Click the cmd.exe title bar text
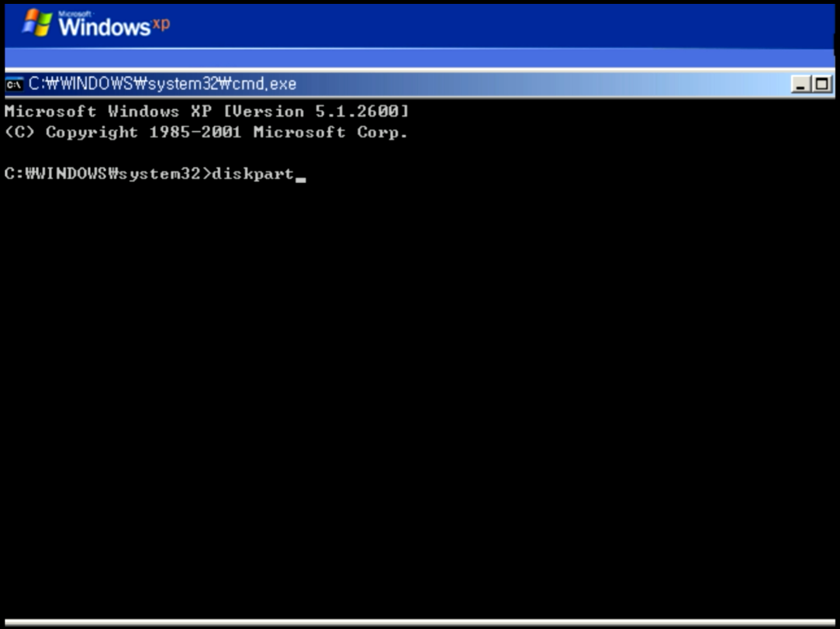The width and height of the screenshot is (840, 629). pyautogui.click(x=162, y=84)
